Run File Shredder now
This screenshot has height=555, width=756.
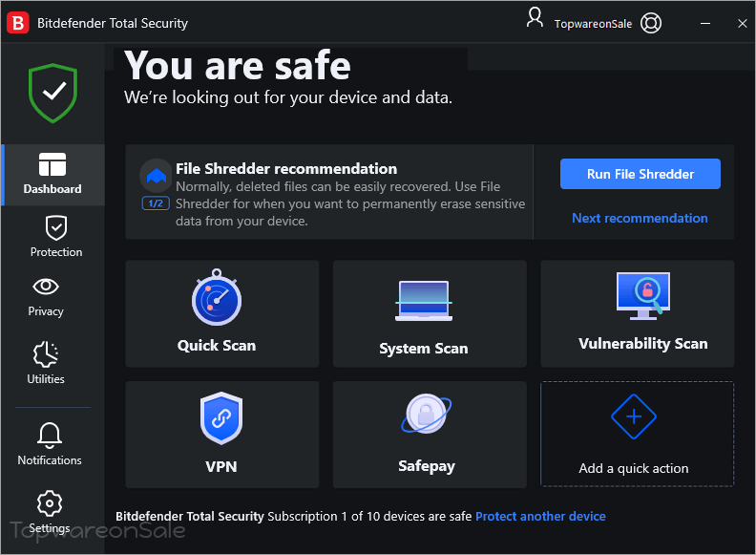click(x=640, y=174)
